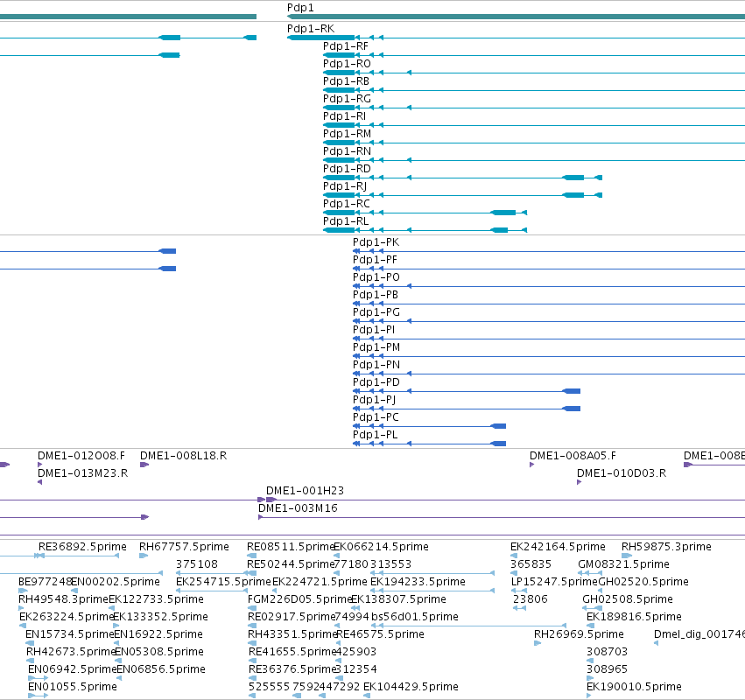Open the 308703 feature label

607,652
